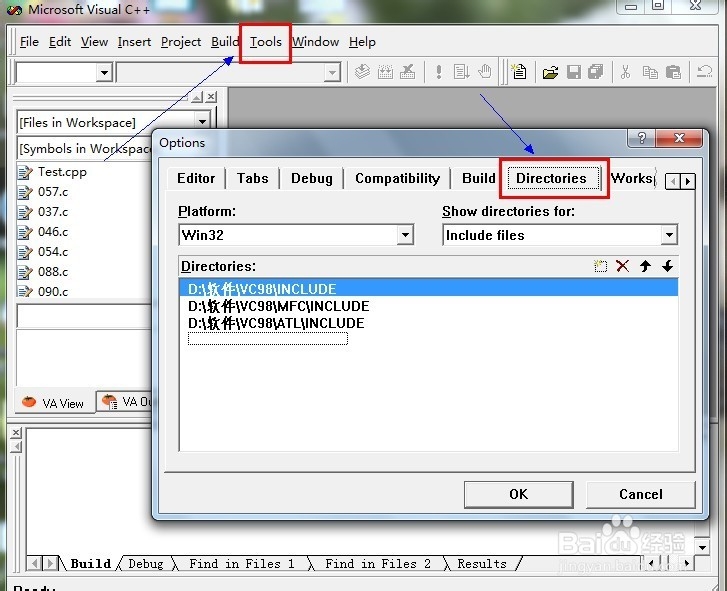Click the breakpoint hand icon
This screenshot has width=727, height=591.
[485, 72]
